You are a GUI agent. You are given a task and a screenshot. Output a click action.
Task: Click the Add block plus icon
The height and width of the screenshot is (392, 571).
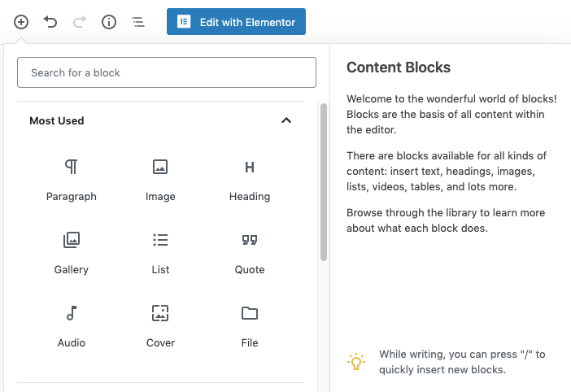click(21, 22)
